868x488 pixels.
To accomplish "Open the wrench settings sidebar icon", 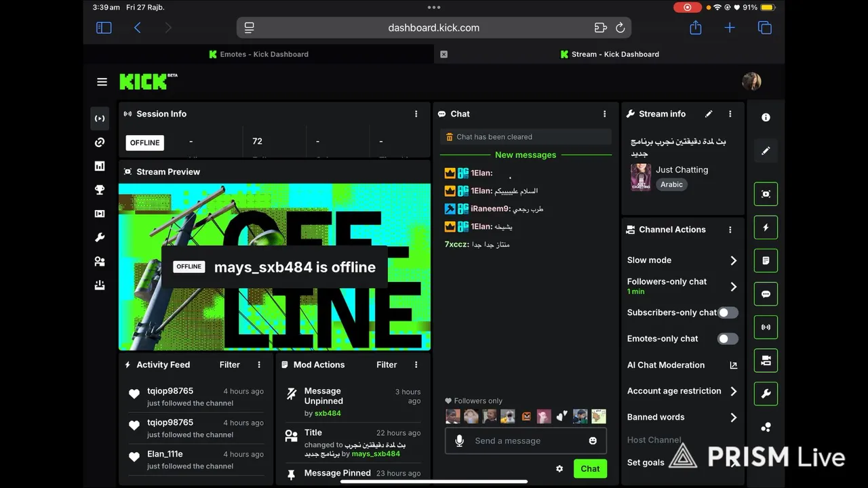I will tap(100, 238).
